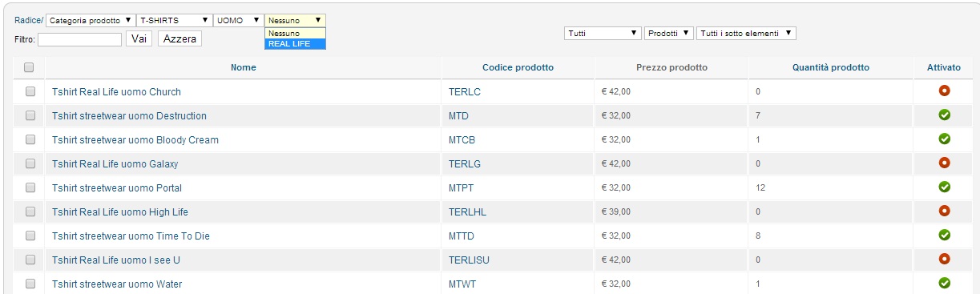Select Nessuno option in the dropdown list

(x=296, y=34)
